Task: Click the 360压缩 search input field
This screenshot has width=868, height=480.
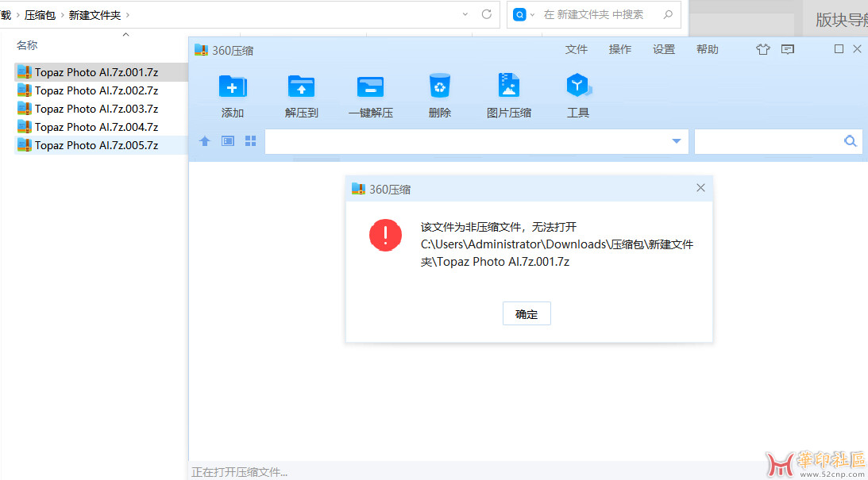Action: click(767, 141)
